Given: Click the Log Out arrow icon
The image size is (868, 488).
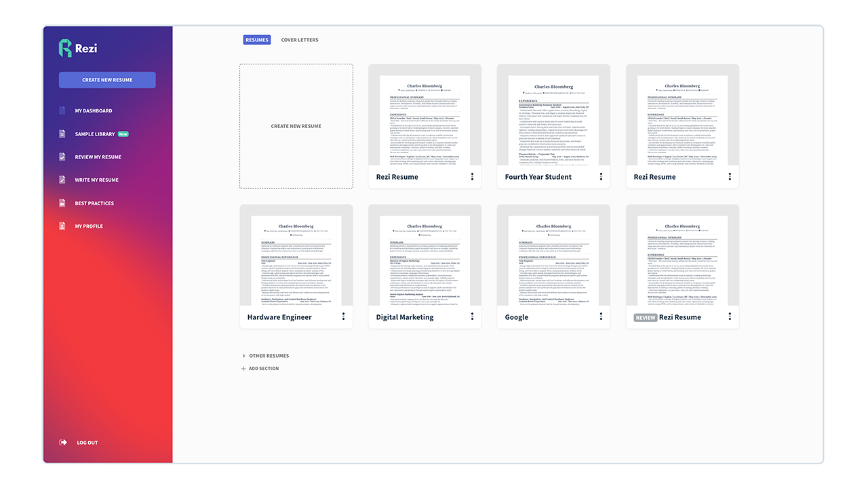Looking at the screenshot, I should point(63,443).
